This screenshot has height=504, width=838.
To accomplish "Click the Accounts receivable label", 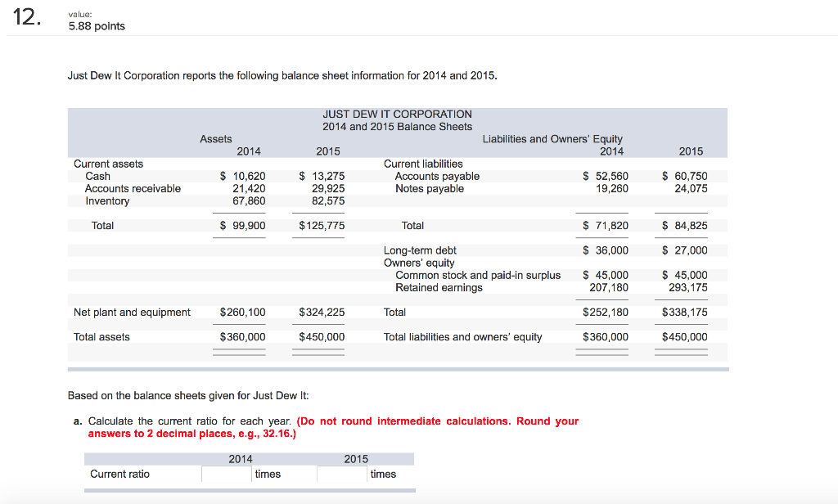I will click(133, 189).
